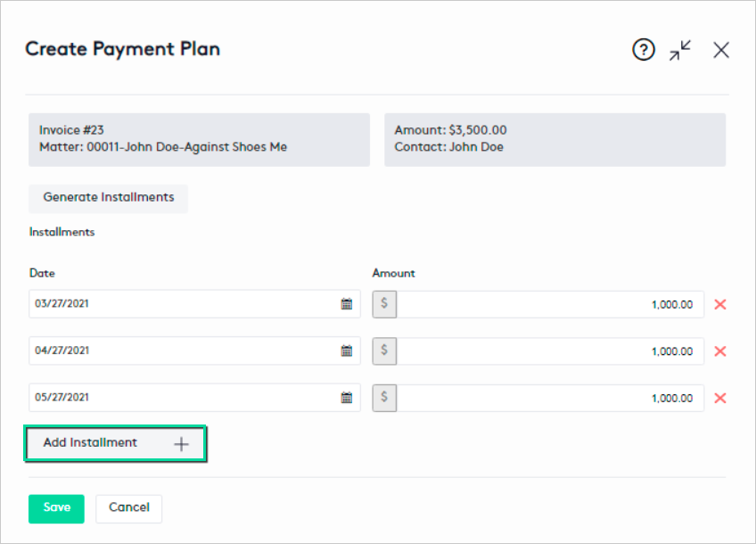The image size is (756, 544).
Task: Click the third installment amount field
Action: [548, 398]
